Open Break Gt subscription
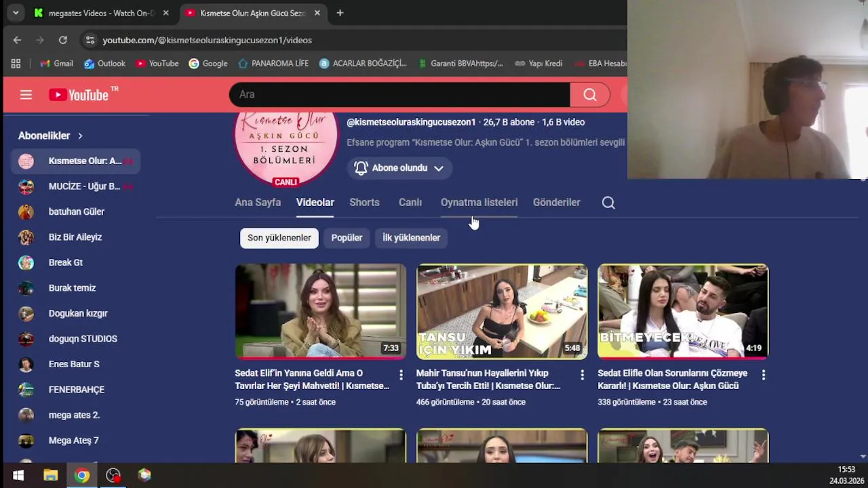Image resolution: width=868 pixels, height=488 pixels. tap(75, 262)
